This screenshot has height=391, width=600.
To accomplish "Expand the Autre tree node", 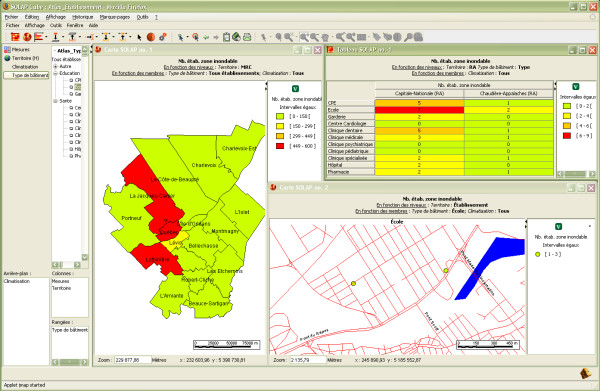I will pyautogui.click(x=55, y=66).
